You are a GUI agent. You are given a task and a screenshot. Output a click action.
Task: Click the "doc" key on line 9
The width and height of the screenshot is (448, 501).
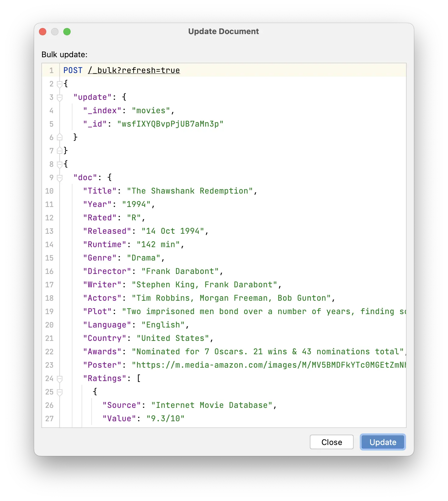[85, 177]
